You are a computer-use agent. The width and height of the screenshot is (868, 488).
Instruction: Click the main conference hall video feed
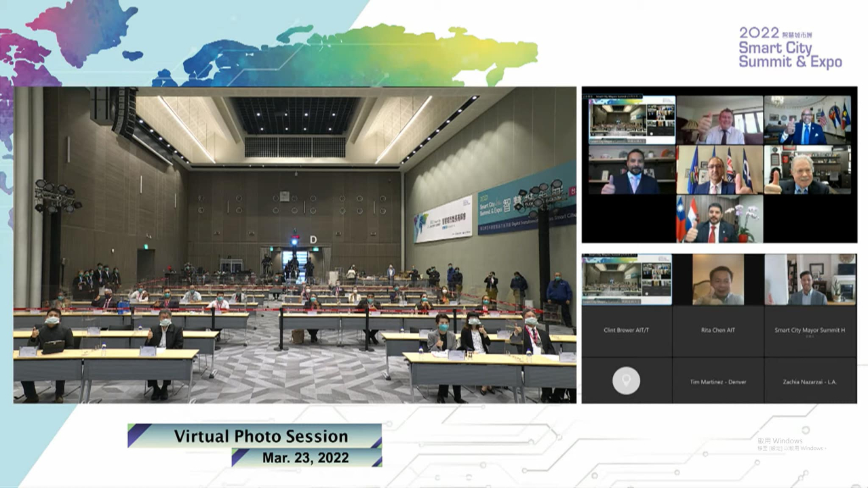click(x=294, y=244)
